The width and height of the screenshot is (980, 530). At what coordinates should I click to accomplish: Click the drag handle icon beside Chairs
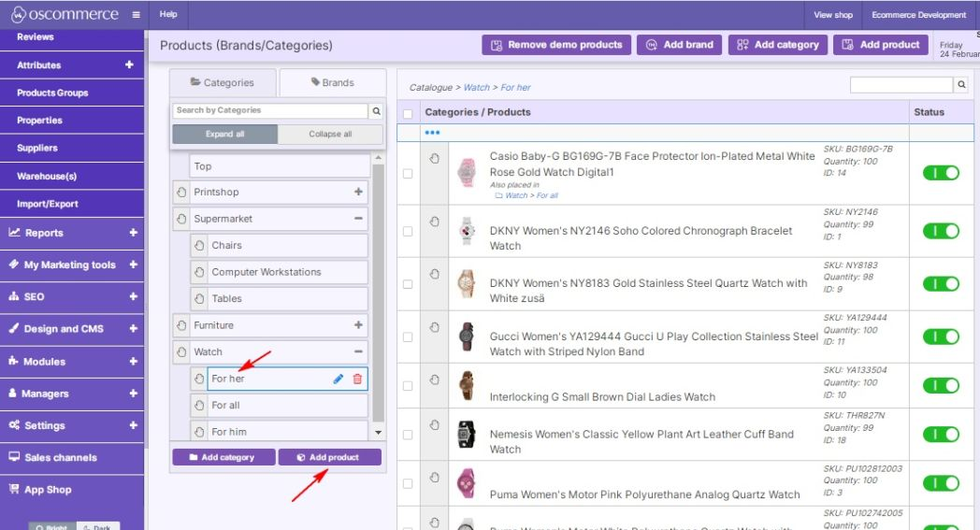point(199,246)
